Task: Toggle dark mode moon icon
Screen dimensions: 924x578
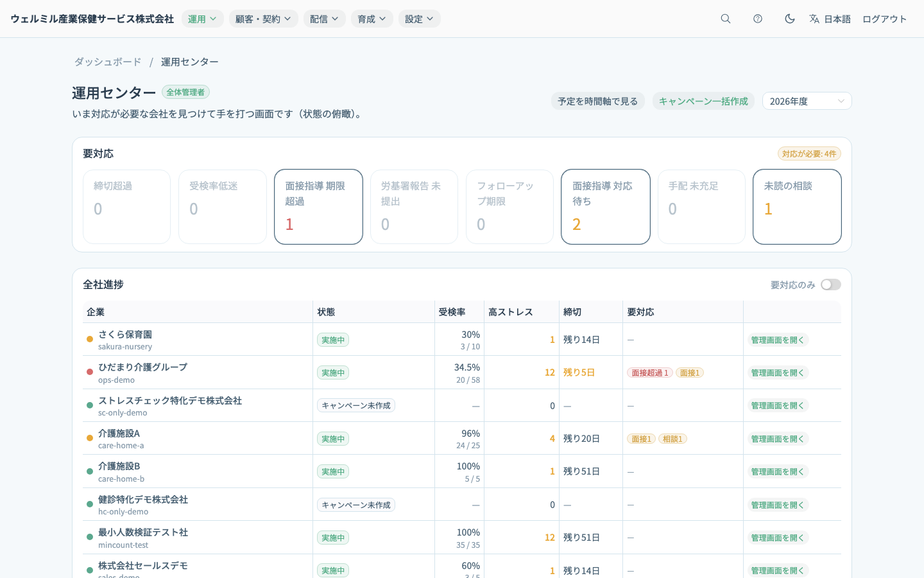Action: tap(790, 19)
